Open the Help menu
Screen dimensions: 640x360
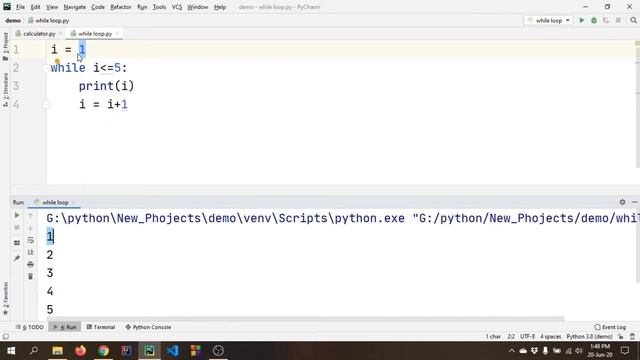[220, 7]
